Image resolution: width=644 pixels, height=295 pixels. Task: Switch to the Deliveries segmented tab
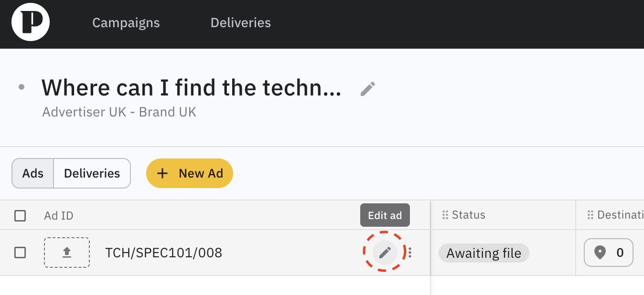92,173
